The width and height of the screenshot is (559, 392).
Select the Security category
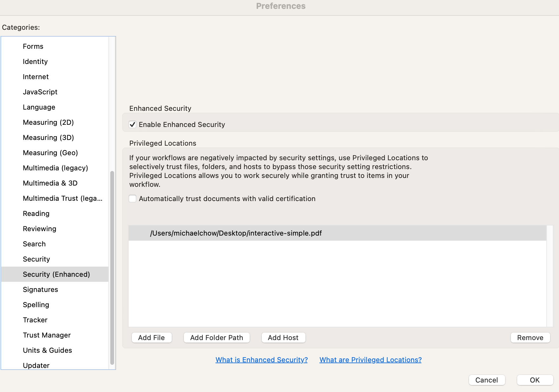pyautogui.click(x=36, y=259)
